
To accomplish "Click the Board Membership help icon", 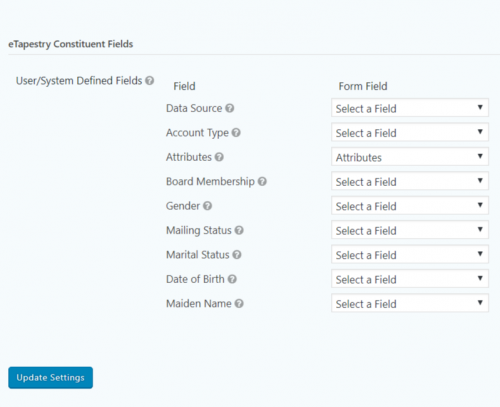I will click(262, 181).
